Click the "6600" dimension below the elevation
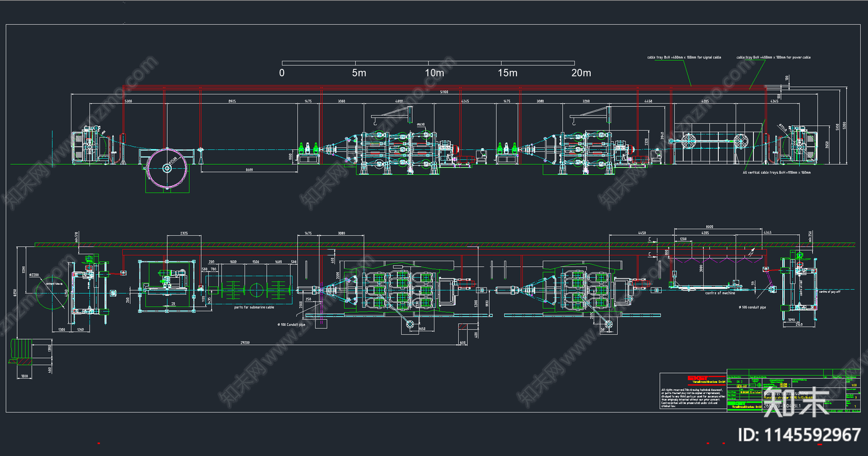This screenshot has width=868, height=456. click(249, 170)
